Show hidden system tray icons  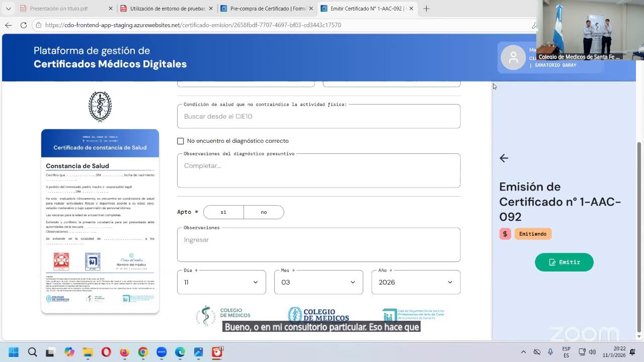click(x=523, y=352)
